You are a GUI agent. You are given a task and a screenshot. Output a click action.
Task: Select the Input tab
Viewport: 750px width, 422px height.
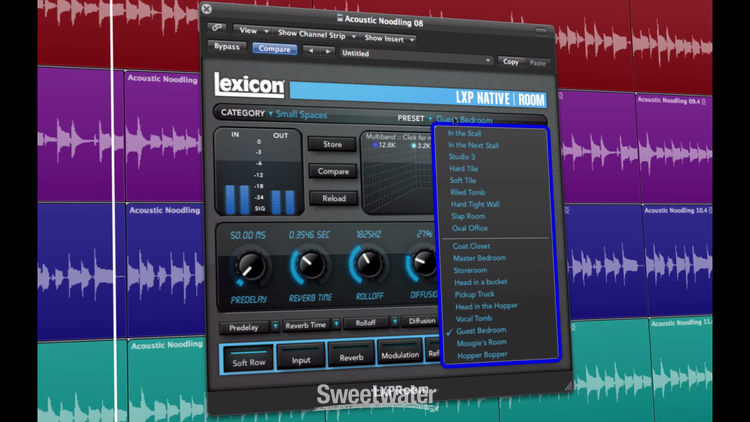301,356
